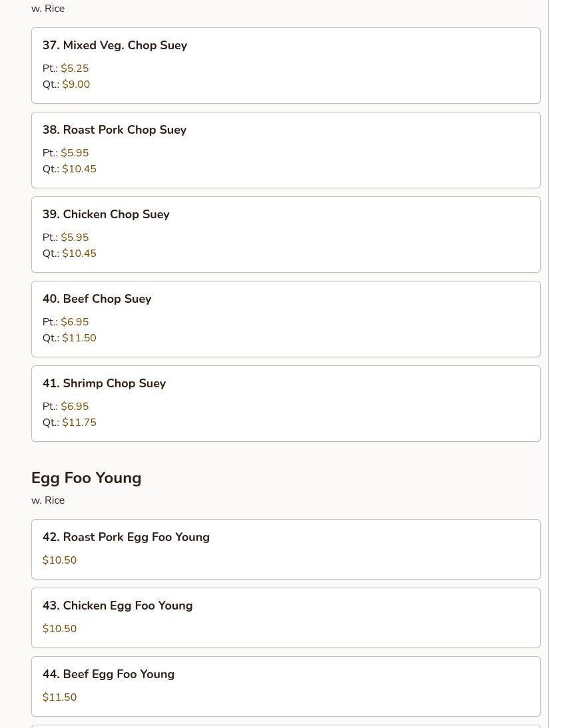This screenshot has width=562, height=728.
Task: Select 42. Roast Pork Egg Foo Young
Action: click(x=286, y=549)
